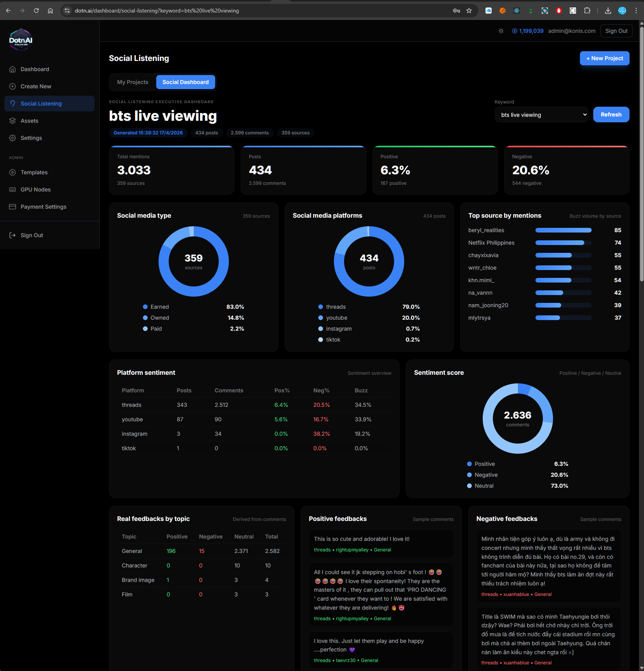Click the Create New plus icon
This screenshot has width=644, height=671.
[12, 86]
